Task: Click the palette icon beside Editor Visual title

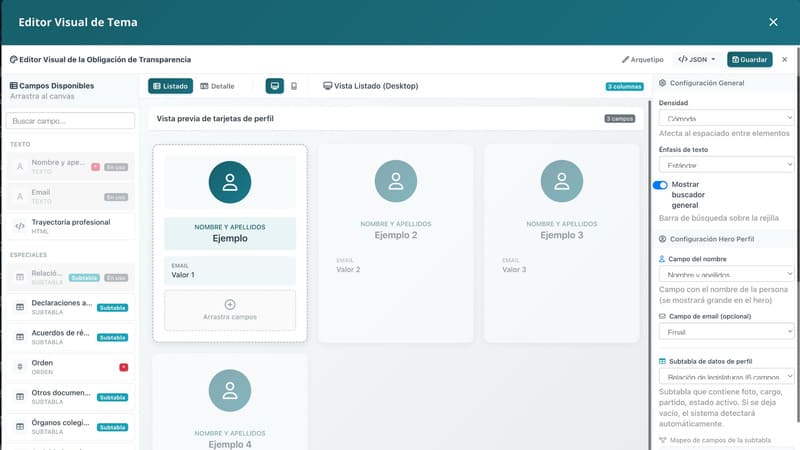Action: [14, 60]
